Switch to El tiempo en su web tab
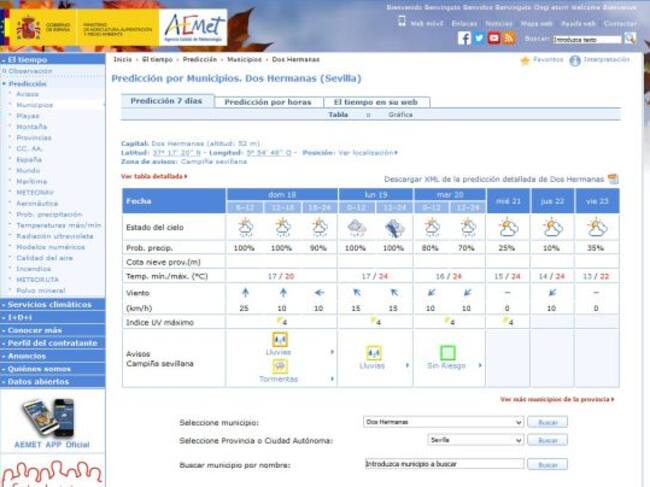The width and height of the screenshot is (650, 487). (374, 102)
